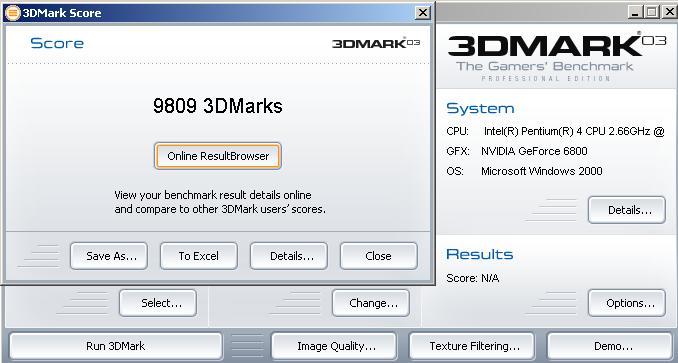This screenshot has width=678, height=363.
Task: Click the large 3DMark03 logo in main window
Action: 557,45
